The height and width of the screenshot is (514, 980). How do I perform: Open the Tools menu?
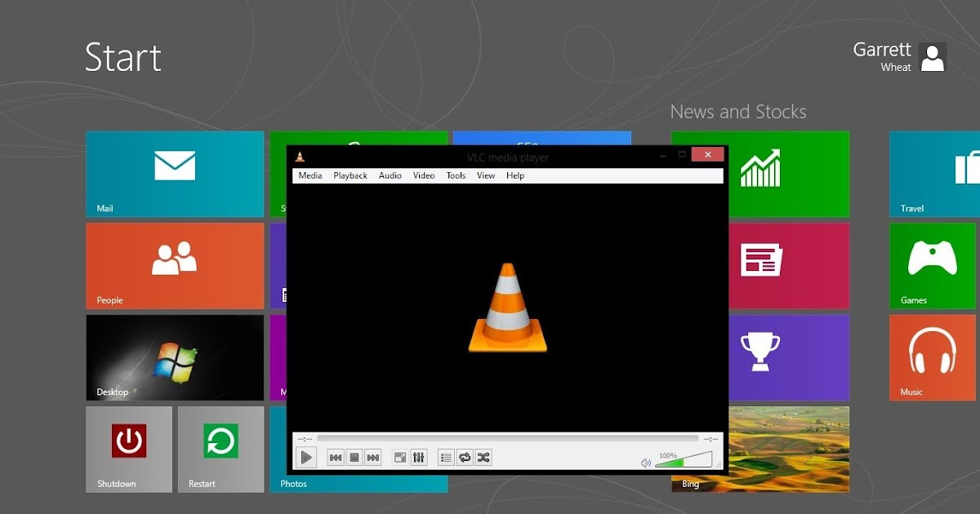coord(456,175)
